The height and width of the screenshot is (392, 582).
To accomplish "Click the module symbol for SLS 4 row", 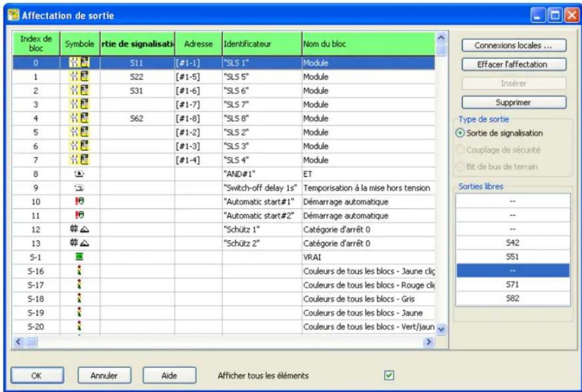I will point(79,160).
